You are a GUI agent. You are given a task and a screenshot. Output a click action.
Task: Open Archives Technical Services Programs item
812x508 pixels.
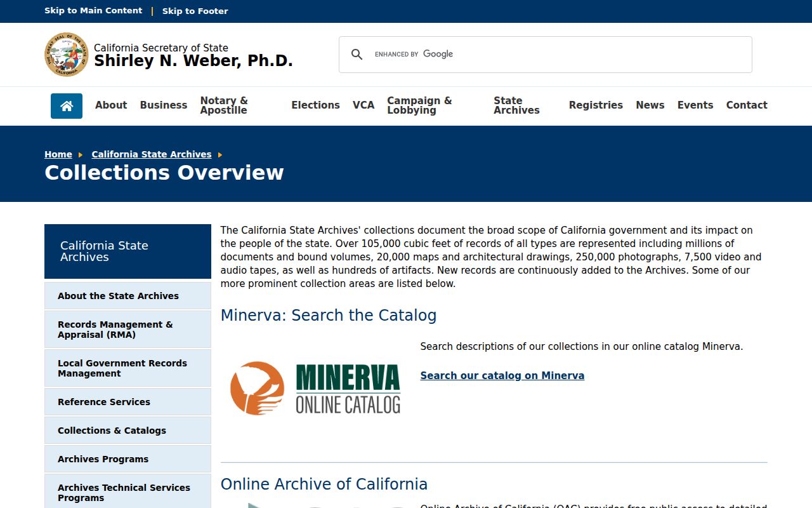pyautogui.click(x=128, y=492)
